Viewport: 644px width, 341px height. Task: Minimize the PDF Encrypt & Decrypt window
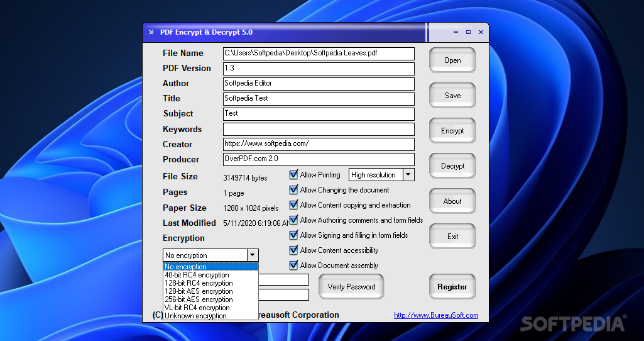click(456, 32)
